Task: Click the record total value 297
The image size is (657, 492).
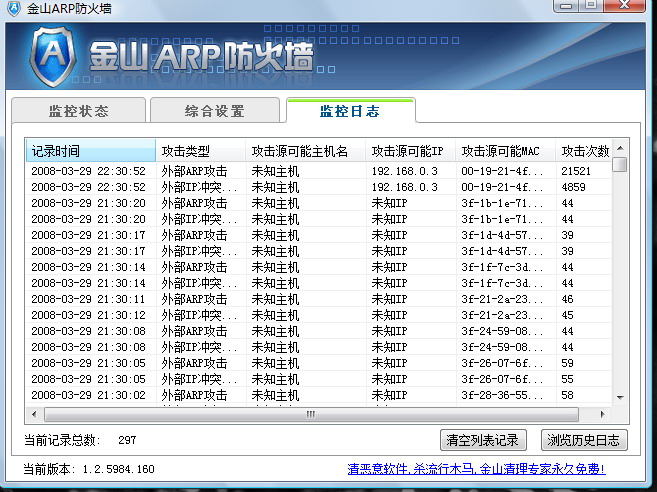Action: pyautogui.click(x=127, y=440)
